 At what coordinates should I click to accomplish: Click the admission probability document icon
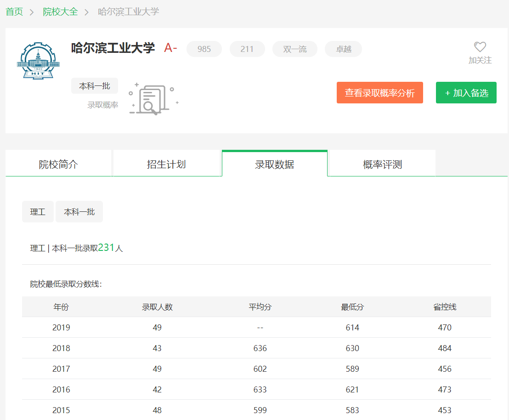pos(153,99)
